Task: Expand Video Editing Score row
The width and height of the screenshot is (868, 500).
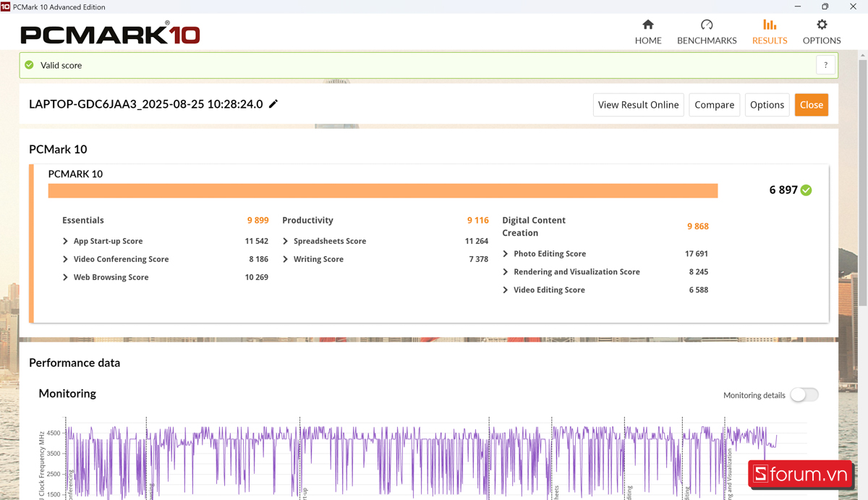Action: coord(506,290)
